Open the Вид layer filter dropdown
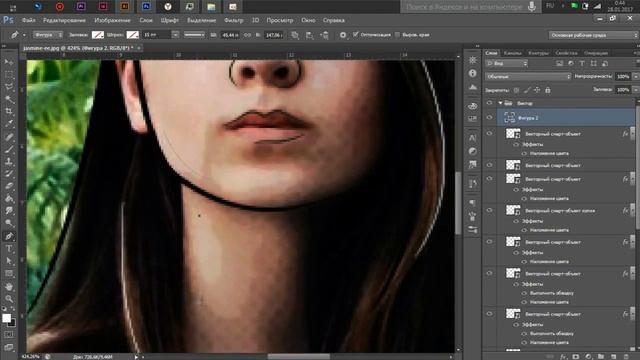 click(x=507, y=63)
